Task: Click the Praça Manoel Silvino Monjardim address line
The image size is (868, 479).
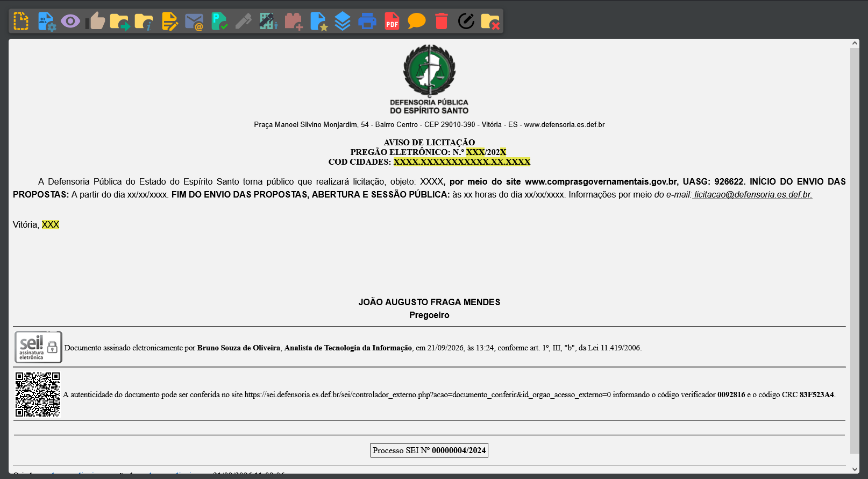Action: pos(429,124)
